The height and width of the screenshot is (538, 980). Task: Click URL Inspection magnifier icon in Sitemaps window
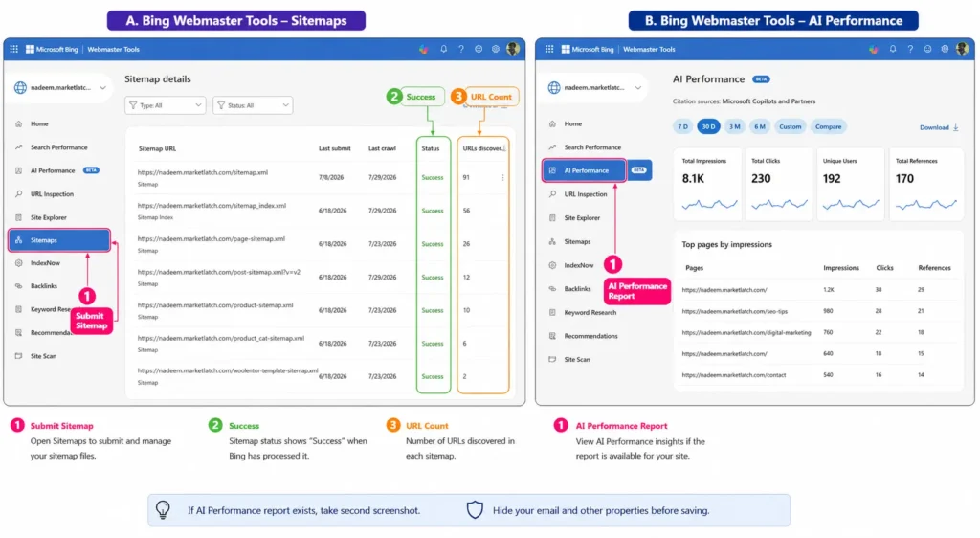coord(19,193)
